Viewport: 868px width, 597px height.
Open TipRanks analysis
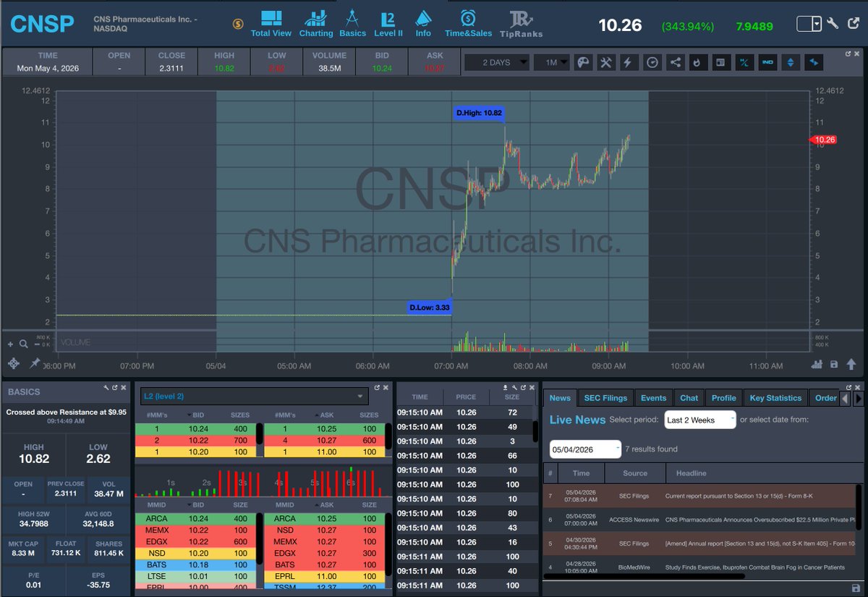(x=521, y=24)
